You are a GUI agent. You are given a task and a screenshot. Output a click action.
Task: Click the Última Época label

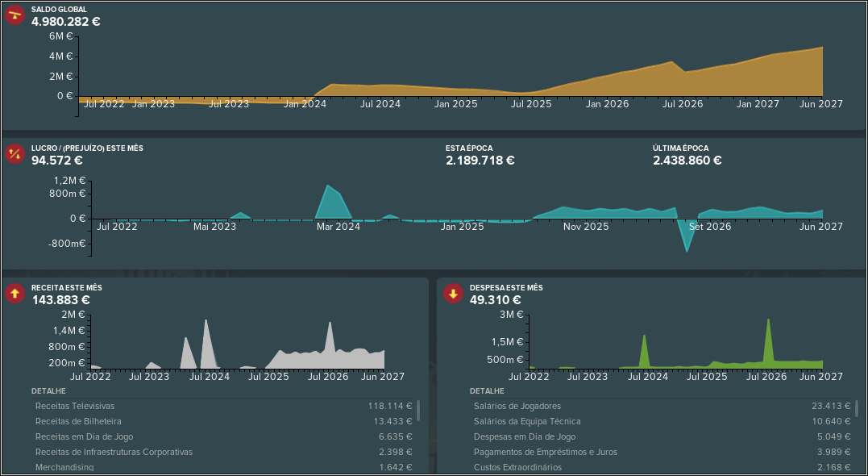(680, 148)
